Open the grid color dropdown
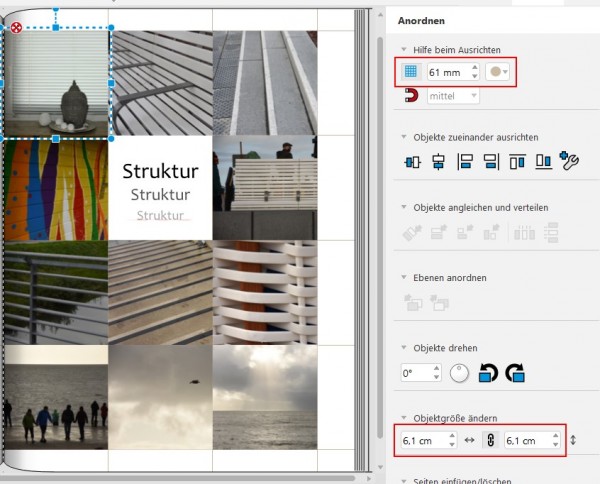 pos(497,72)
